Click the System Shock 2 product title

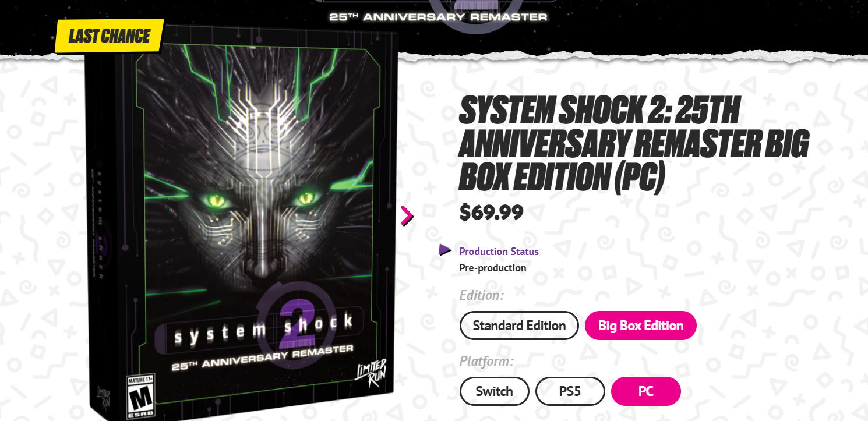point(634,143)
